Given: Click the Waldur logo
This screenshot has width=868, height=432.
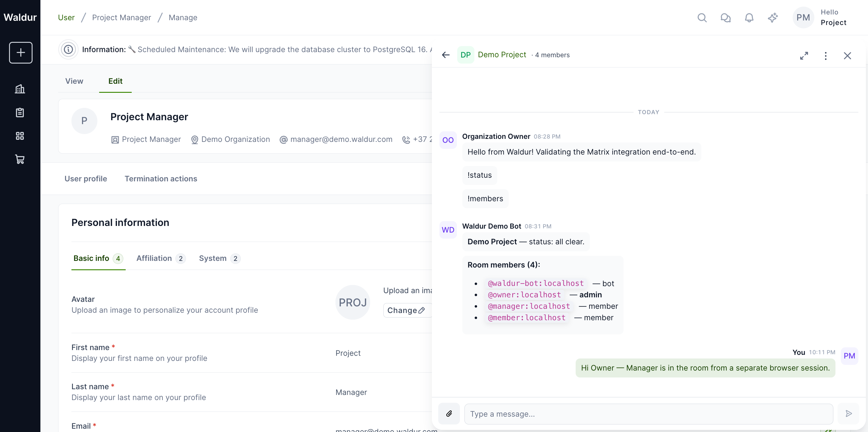Looking at the screenshot, I should 20,17.
